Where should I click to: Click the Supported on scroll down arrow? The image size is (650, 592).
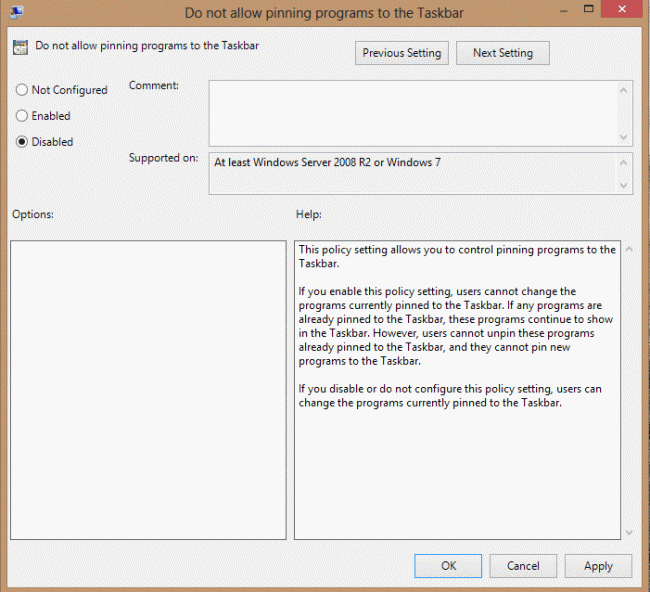pos(623,186)
